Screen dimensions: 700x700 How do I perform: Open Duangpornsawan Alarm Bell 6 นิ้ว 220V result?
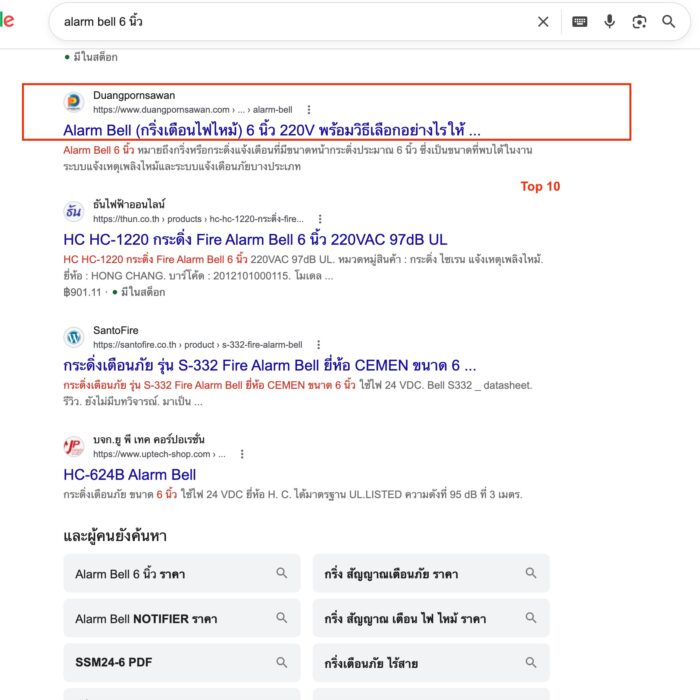pyautogui.click(x=271, y=130)
